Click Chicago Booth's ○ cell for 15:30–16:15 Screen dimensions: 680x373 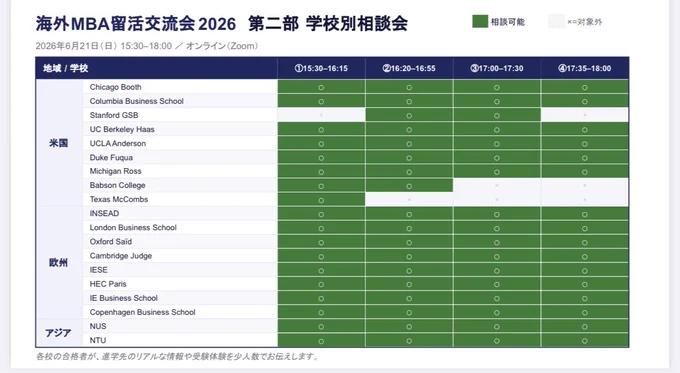(321, 87)
